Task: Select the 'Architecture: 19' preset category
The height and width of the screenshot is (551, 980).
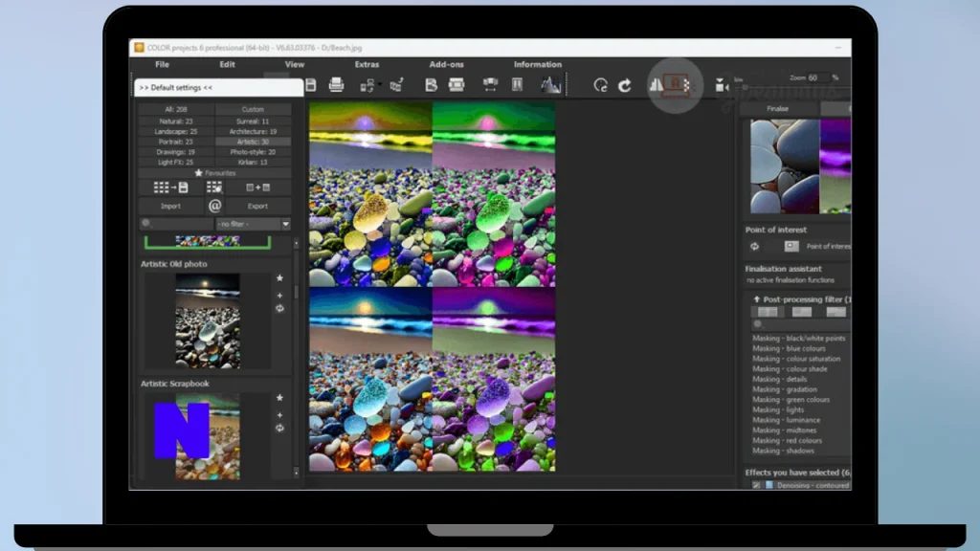Action: click(x=253, y=132)
